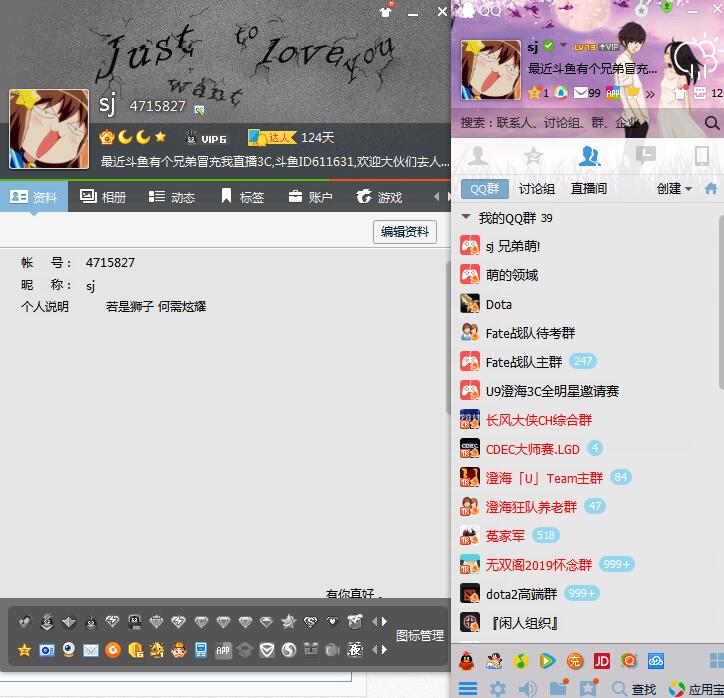Open the QQ Game penguin surfing icon
Viewport: 724px width, 698px height.
pos(494,662)
